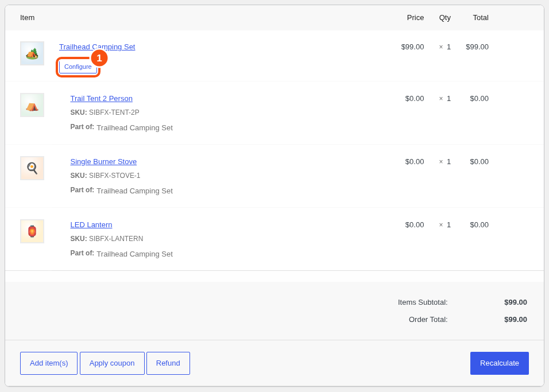The width and height of the screenshot is (549, 392).
Task: Open the Trail Tent 2 Person link
Action: click(102, 98)
